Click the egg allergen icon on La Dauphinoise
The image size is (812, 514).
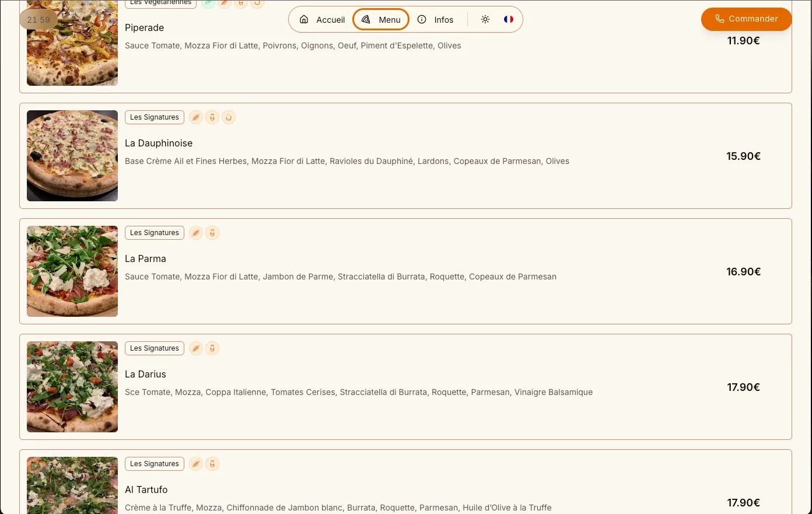(229, 117)
